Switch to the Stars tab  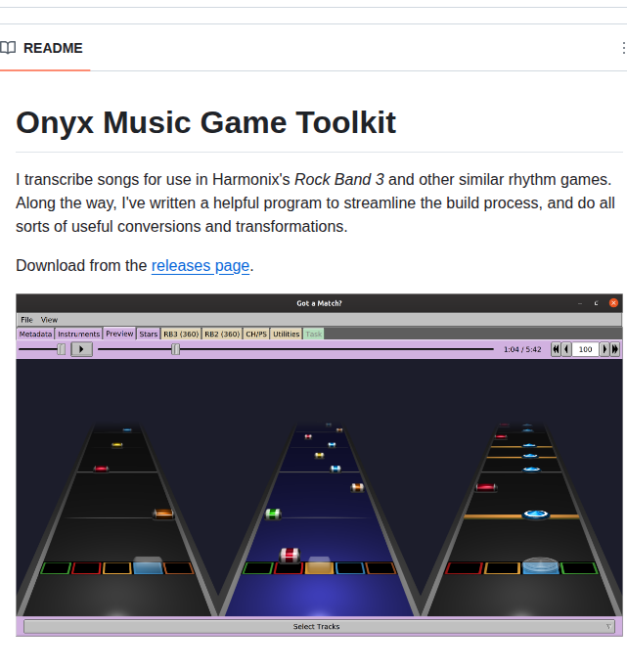[x=149, y=334]
